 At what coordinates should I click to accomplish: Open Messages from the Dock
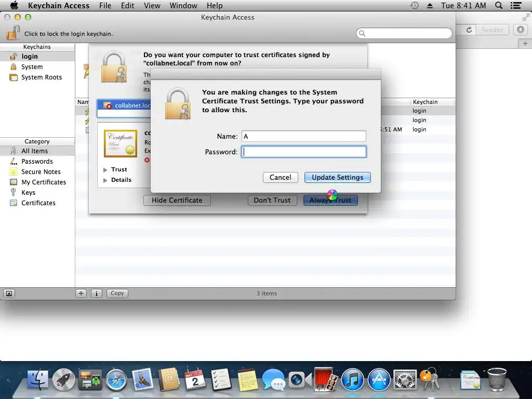click(274, 380)
